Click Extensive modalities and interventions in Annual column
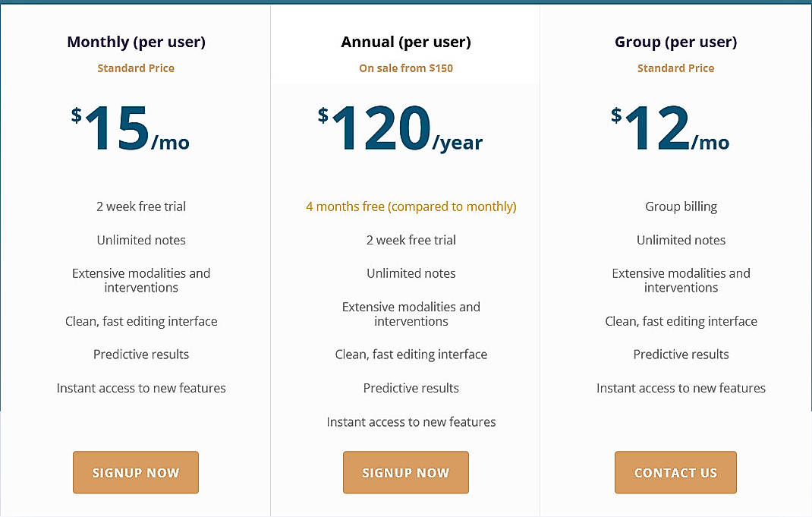 (411, 314)
